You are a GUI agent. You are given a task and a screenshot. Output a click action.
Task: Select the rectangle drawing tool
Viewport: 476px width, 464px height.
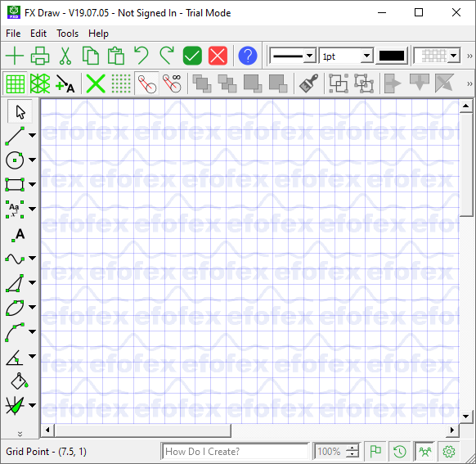pyautogui.click(x=15, y=185)
